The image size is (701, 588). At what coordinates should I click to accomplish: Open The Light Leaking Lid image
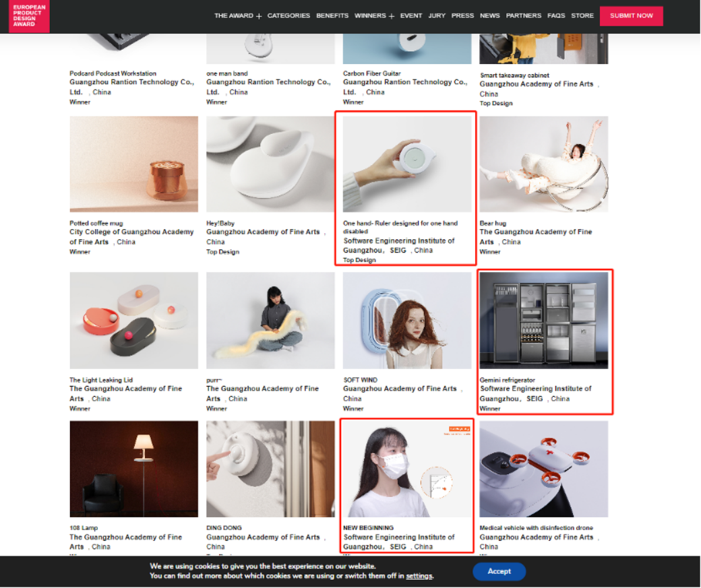pyautogui.click(x=133, y=321)
